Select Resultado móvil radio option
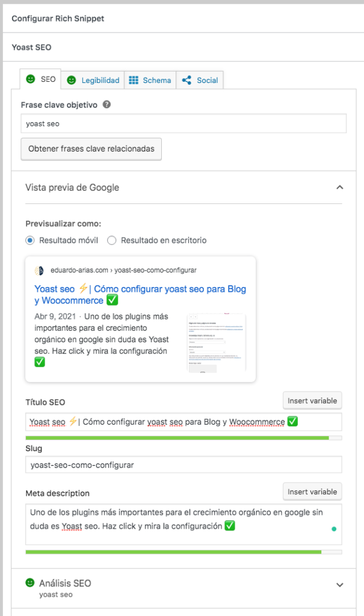 30,241
